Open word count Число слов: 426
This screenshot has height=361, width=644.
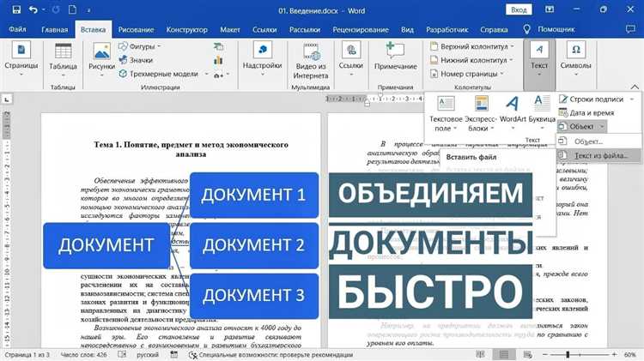pos(83,355)
